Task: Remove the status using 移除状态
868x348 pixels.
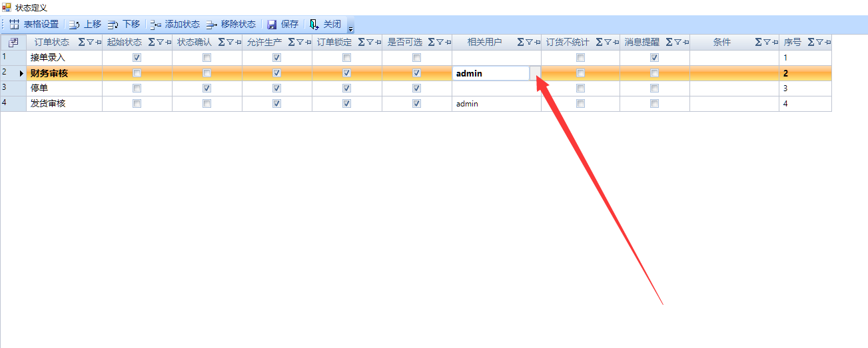Action: coord(230,25)
